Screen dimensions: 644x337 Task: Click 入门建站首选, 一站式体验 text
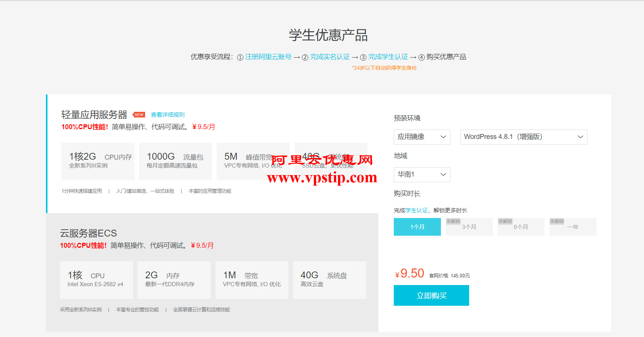145,191
